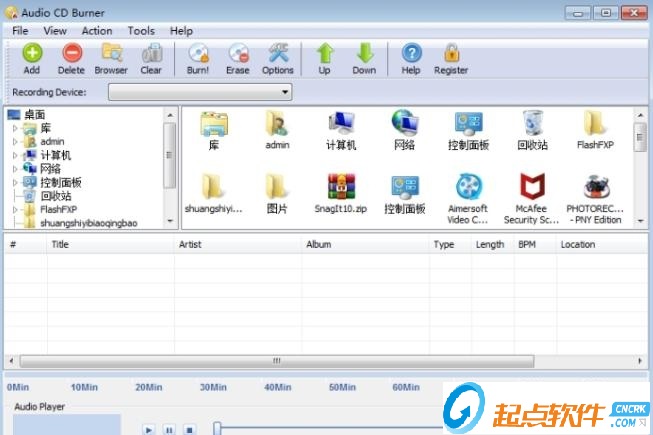Open the View menu
The image size is (653, 435).
point(55,31)
